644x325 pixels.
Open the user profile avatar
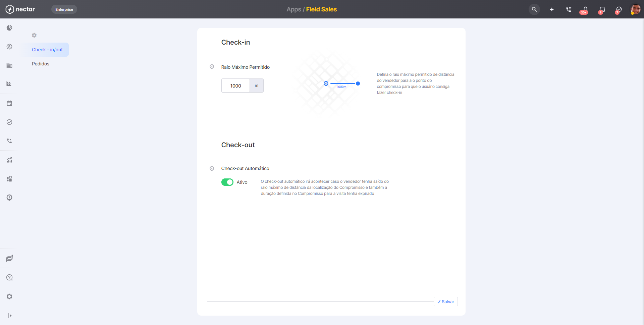point(635,9)
